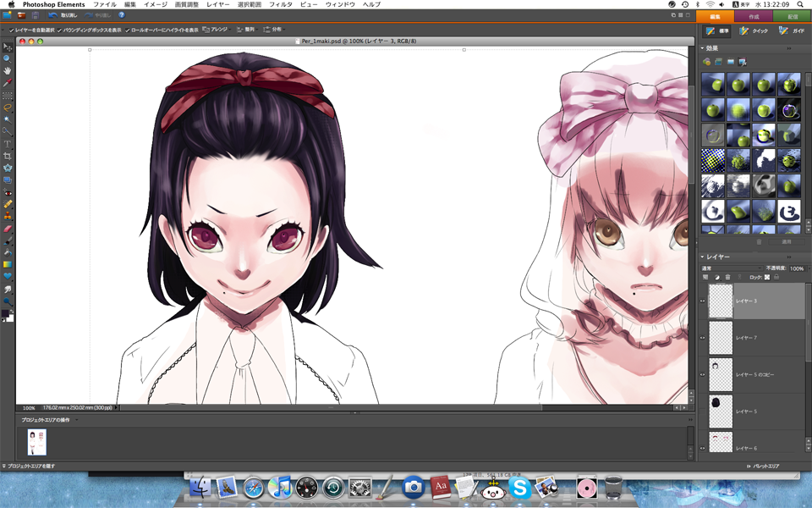Open the 分布 distribute dropdown
The width and height of the screenshot is (812, 508).
point(274,30)
